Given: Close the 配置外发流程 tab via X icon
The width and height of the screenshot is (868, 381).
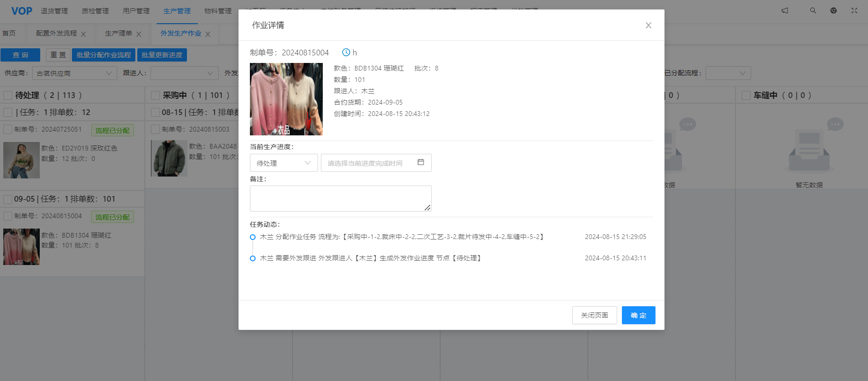Looking at the screenshot, I should pos(83,34).
